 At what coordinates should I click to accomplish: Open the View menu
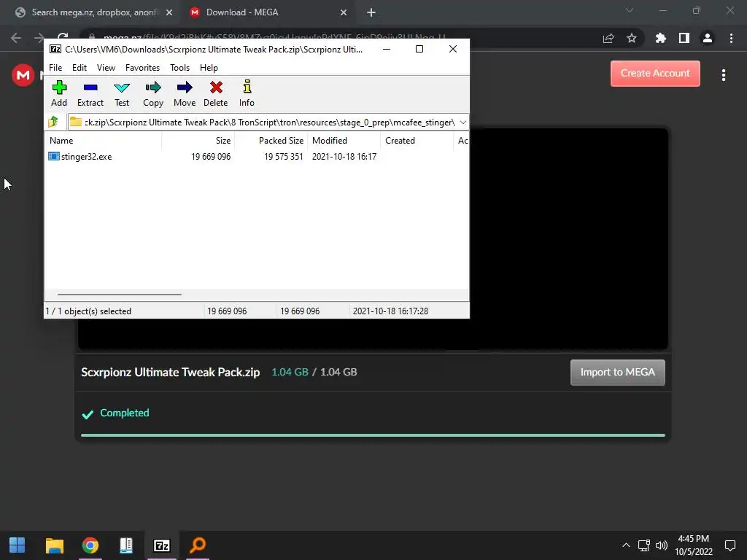[x=106, y=68]
